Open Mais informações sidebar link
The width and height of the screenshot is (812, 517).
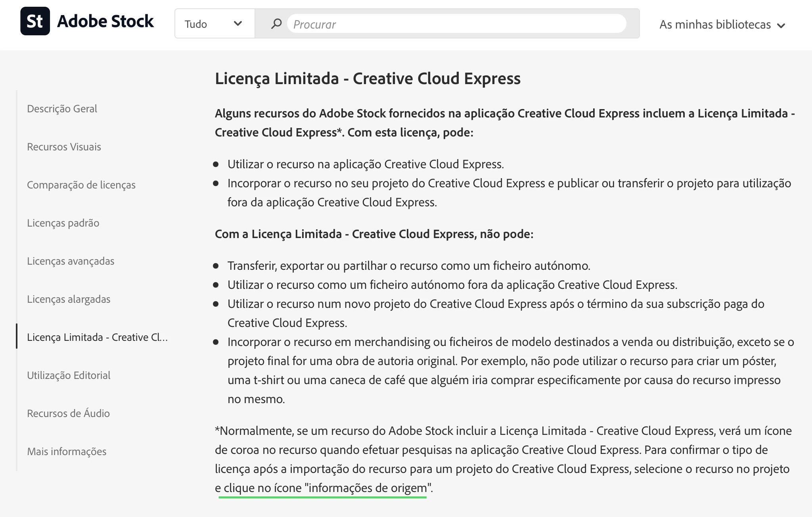click(67, 452)
